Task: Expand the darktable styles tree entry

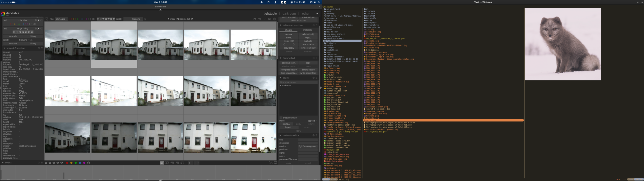Action: point(281,86)
